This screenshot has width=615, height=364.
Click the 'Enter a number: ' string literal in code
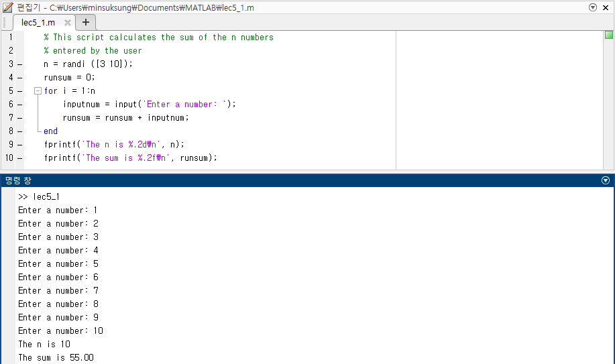tap(184, 105)
